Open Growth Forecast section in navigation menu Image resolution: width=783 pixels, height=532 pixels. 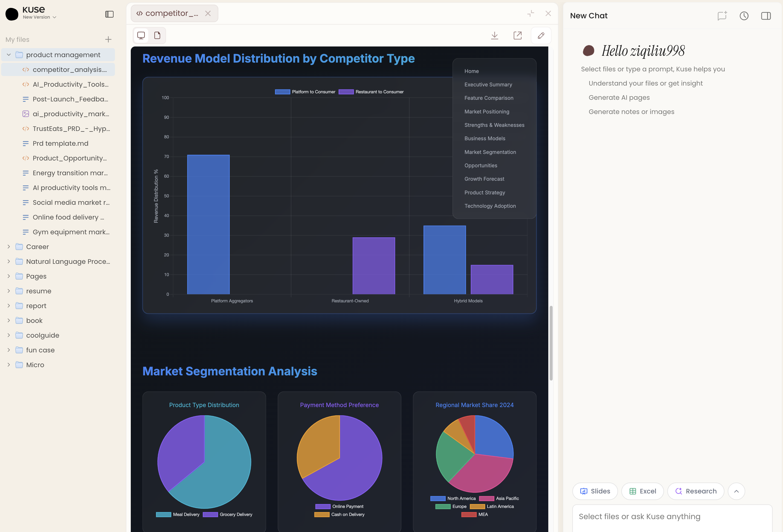click(484, 179)
